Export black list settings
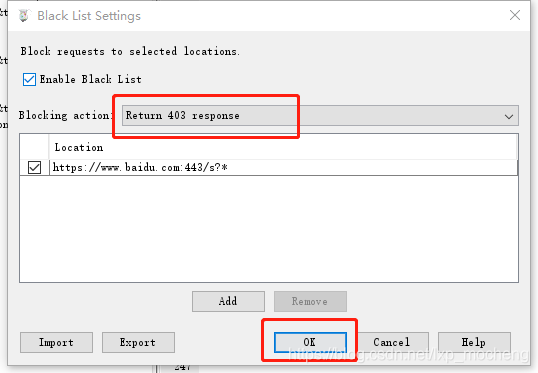 (138, 342)
